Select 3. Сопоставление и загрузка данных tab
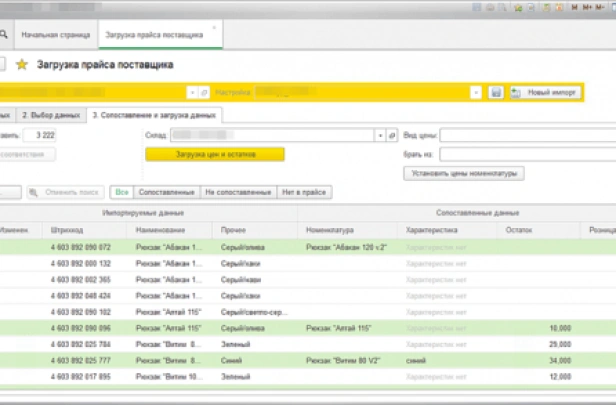616x405 pixels. point(153,115)
